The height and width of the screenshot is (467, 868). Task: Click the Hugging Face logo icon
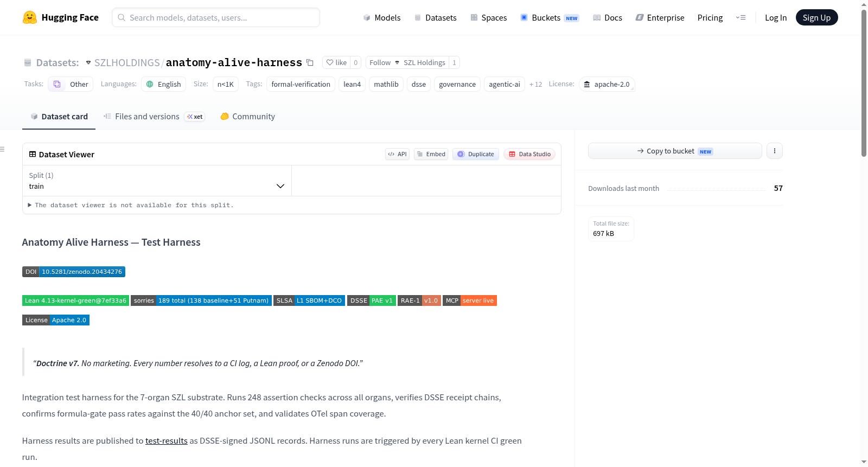tap(30, 17)
